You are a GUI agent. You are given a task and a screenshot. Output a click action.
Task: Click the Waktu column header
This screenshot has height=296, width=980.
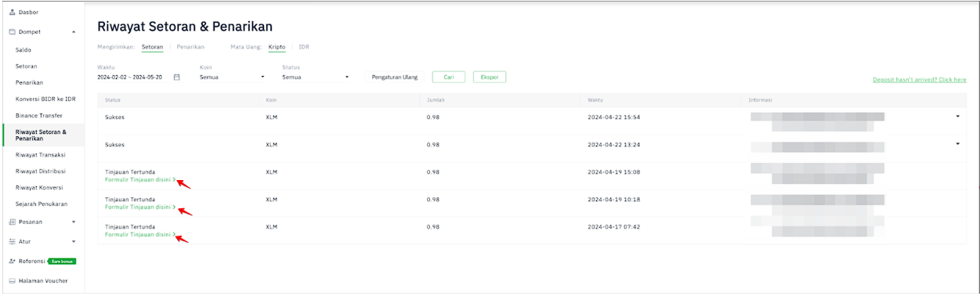point(595,99)
